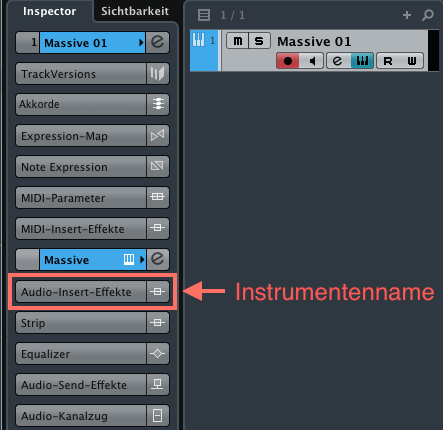Open the track list preset menu icon

click(204, 15)
